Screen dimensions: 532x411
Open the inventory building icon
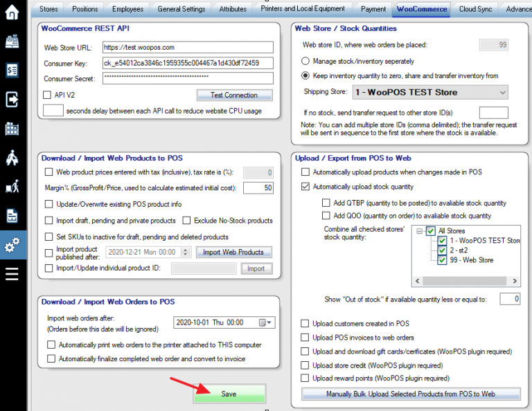point(12,129)
